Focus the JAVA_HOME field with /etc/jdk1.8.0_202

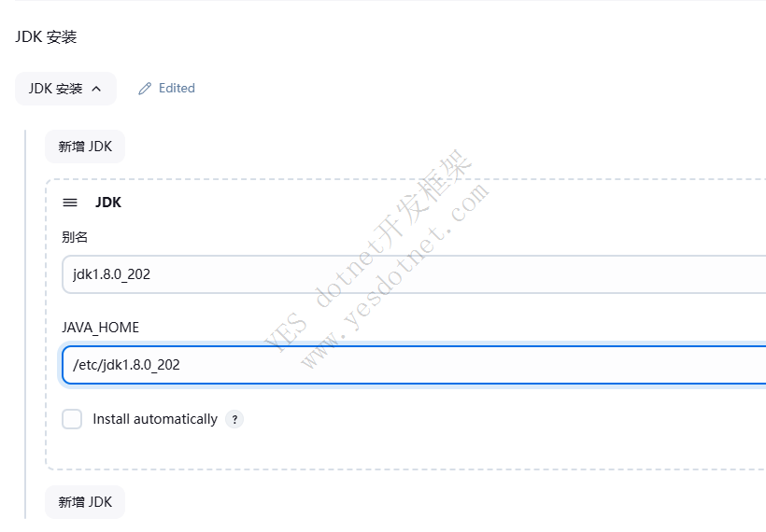tap(414, 365)
